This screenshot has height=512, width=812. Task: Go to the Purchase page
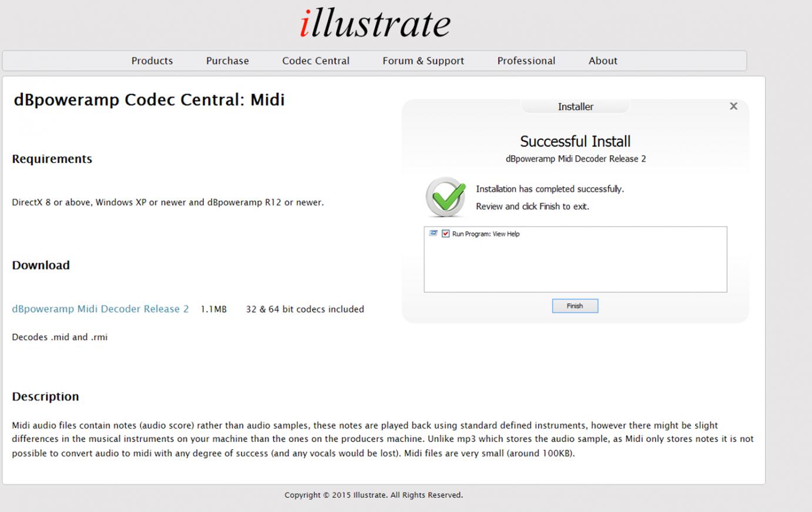coord(227,61)
